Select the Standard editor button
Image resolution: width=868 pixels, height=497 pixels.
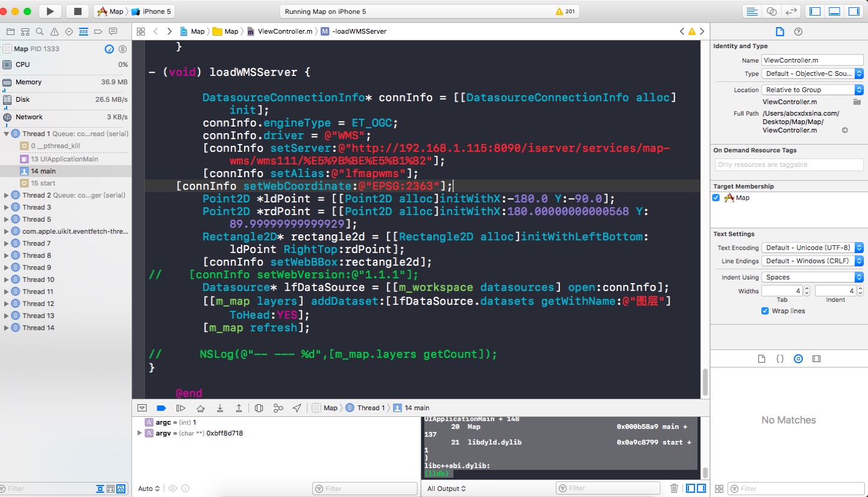pos(752,11)
